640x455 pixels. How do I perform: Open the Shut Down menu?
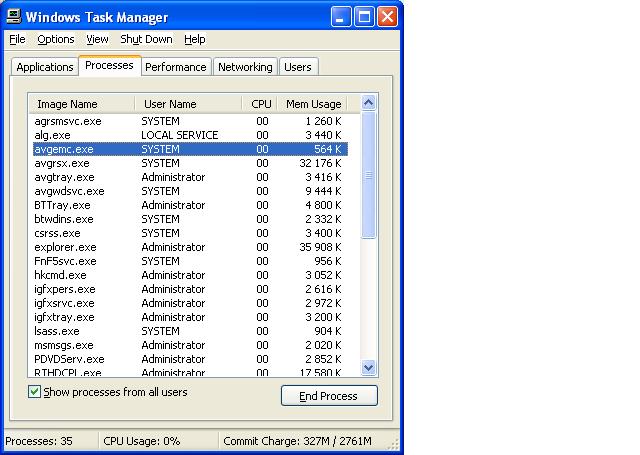(146, 39)
